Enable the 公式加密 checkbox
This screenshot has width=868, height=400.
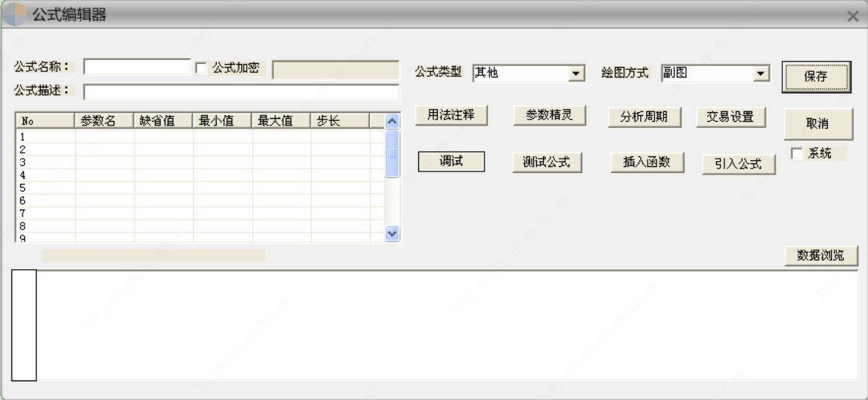click(202, 68)
